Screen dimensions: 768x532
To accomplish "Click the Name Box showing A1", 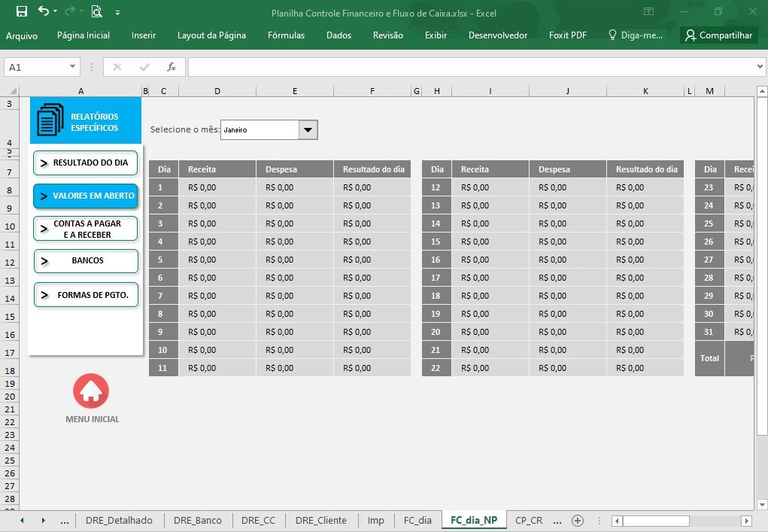I will (35, 67).
